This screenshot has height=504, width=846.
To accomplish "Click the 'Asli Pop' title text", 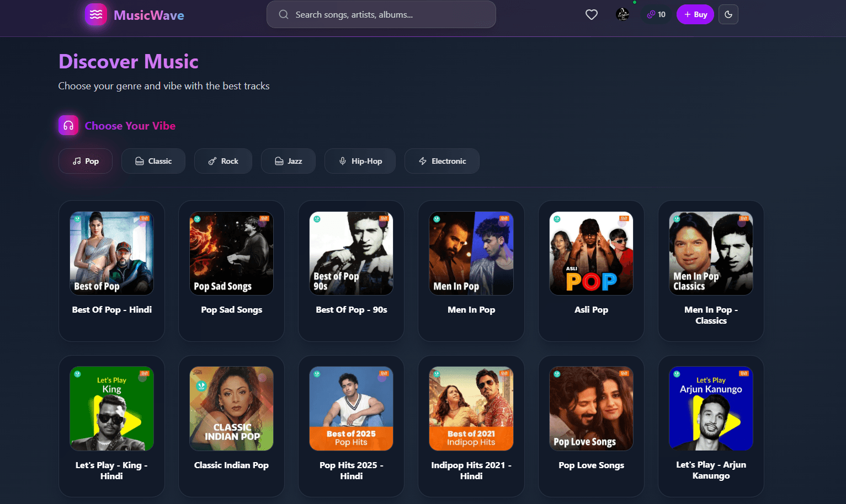I will coord(592,310).
